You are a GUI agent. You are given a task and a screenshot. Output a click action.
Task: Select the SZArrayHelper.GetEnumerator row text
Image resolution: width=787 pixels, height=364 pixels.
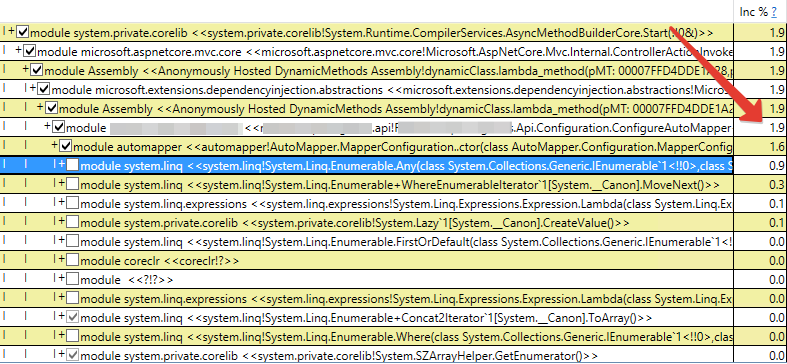pyautogui.click(x=339, y=355)
